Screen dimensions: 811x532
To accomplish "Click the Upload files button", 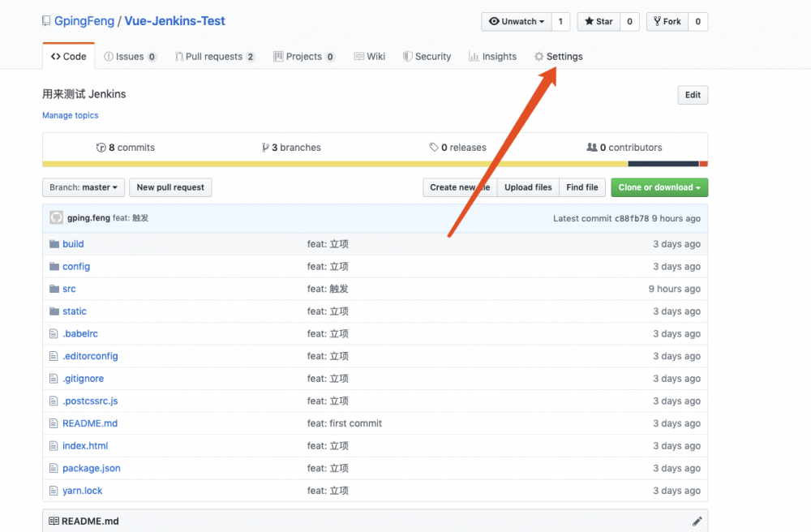I will tap(527, 187).
